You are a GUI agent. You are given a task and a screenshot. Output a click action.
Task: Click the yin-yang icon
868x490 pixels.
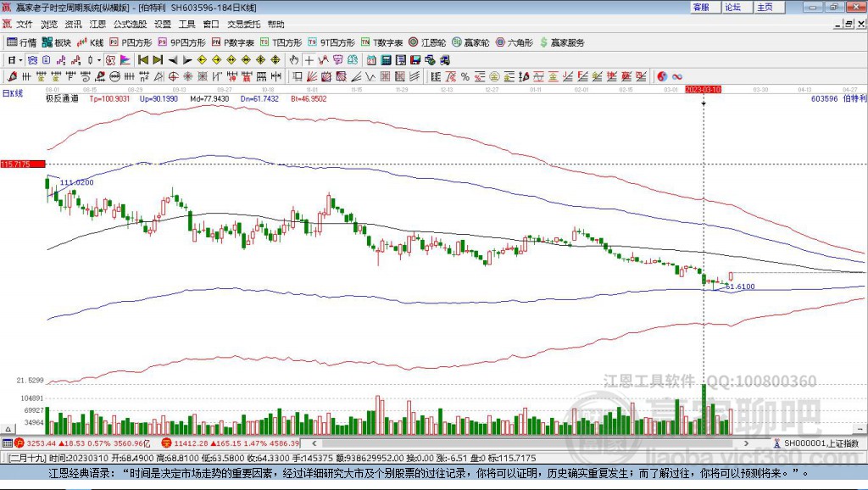pos(661,76)
